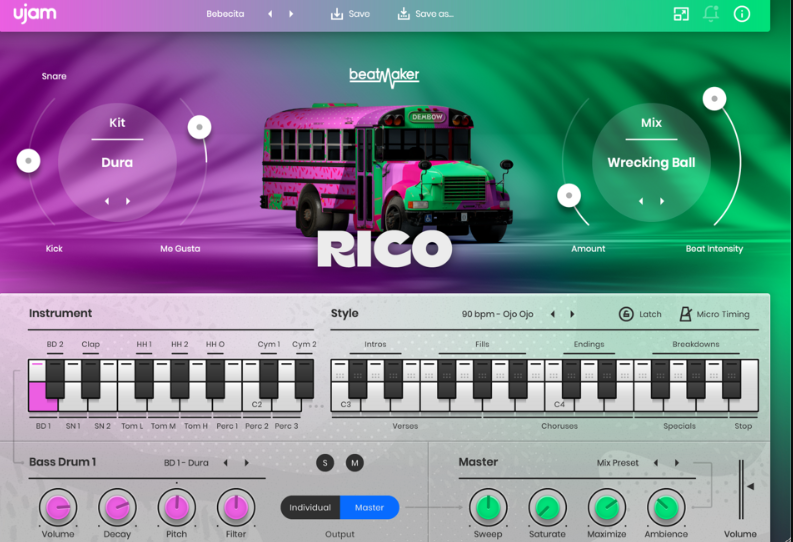The image size is (793, 542).
Task: Select previous Mix Preset arrow
Action: coord(656,463)
